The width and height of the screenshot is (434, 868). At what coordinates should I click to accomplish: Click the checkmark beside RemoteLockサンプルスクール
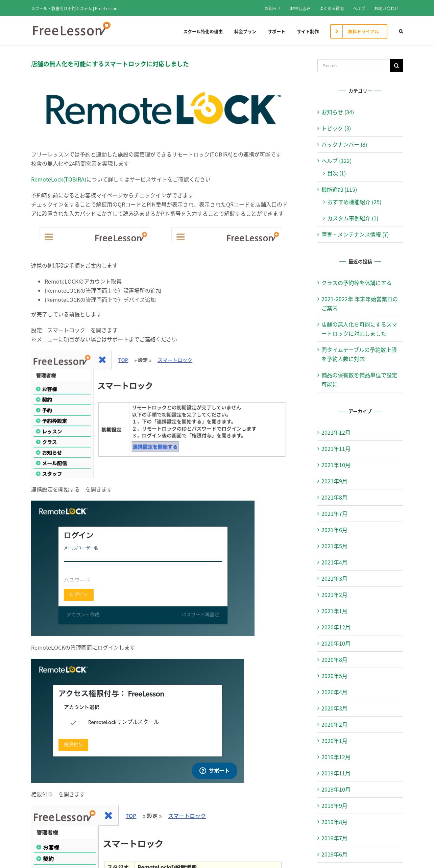pos(73,723)
